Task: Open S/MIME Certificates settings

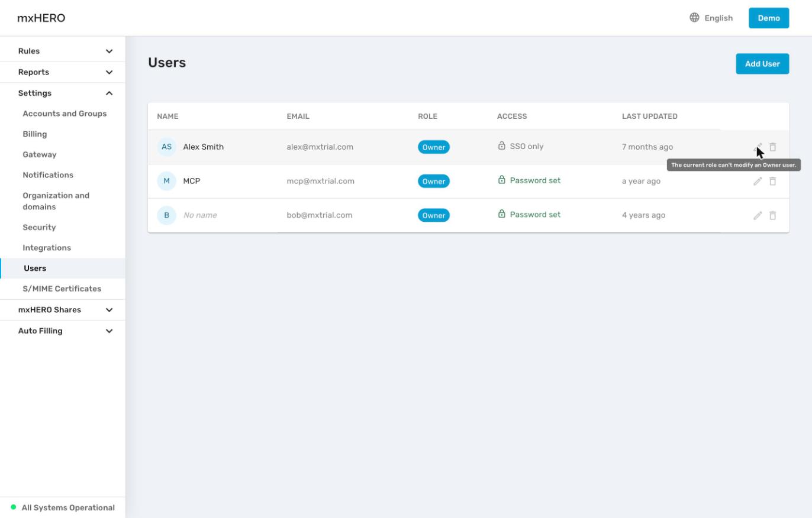Action: [62, 289]
